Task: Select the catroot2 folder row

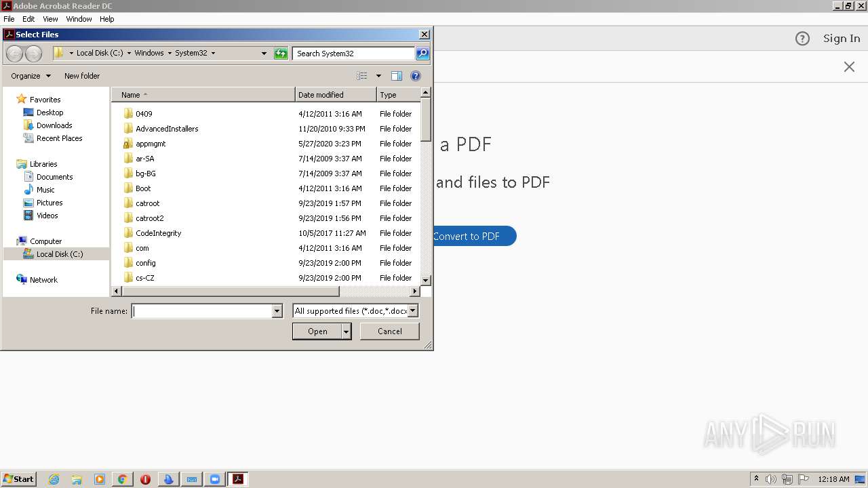Action: coord(266,218)
